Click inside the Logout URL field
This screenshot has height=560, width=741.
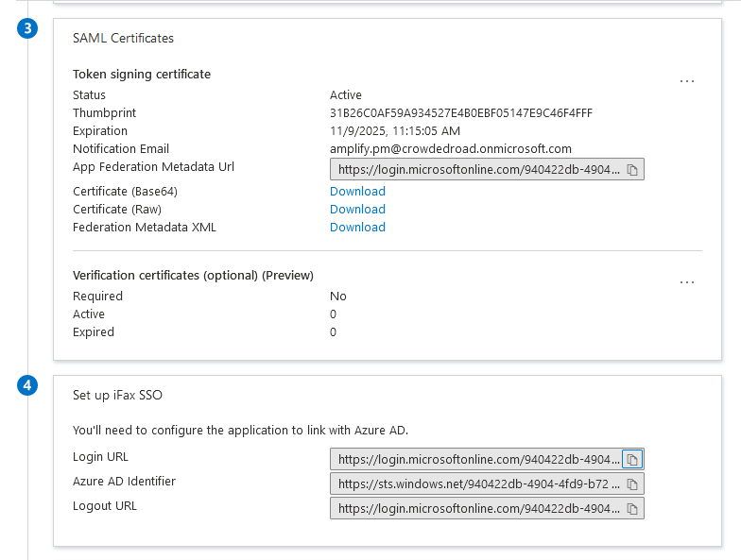(x=476, y=508)
